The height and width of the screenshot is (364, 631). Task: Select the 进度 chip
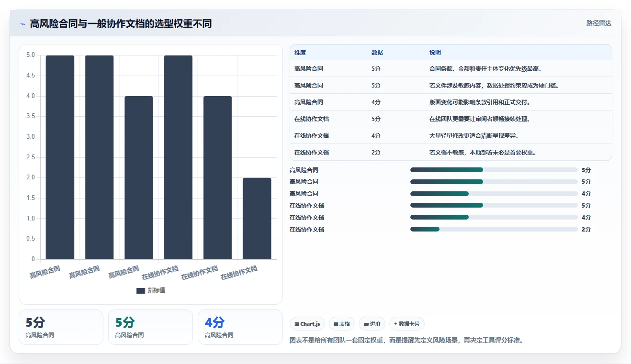(372, 324)
